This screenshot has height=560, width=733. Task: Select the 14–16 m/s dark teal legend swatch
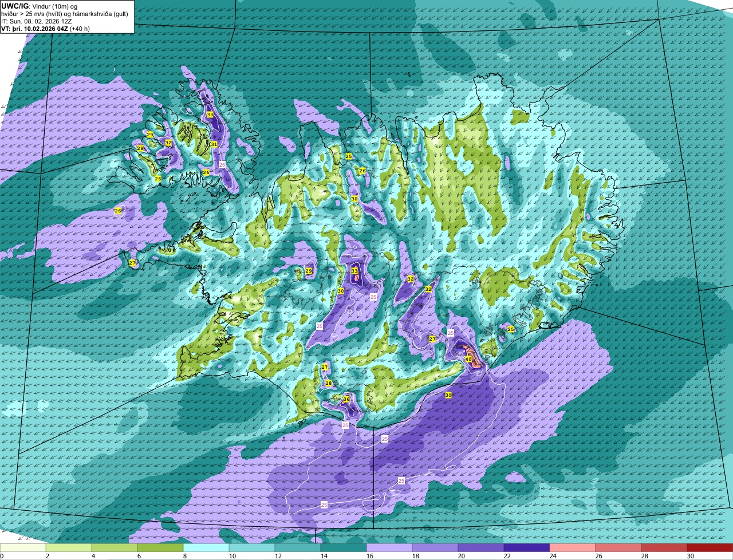point(344,548)
